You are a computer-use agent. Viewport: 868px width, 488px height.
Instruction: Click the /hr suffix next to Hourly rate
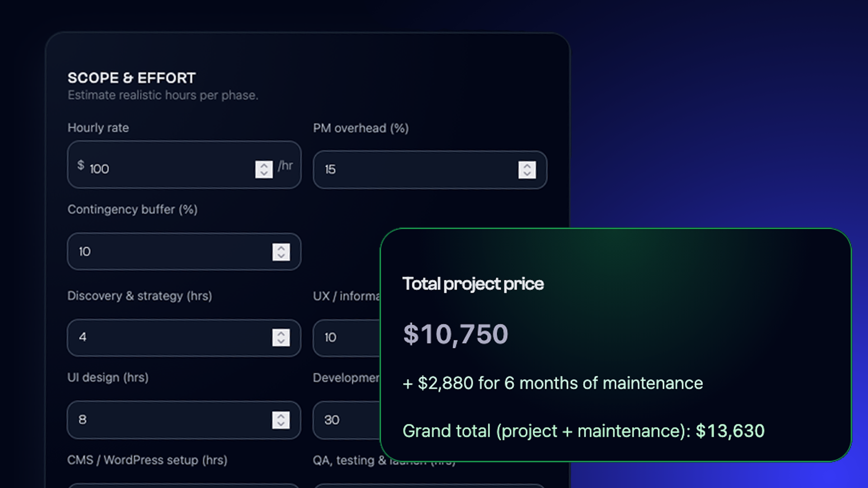tap(286, 165)
